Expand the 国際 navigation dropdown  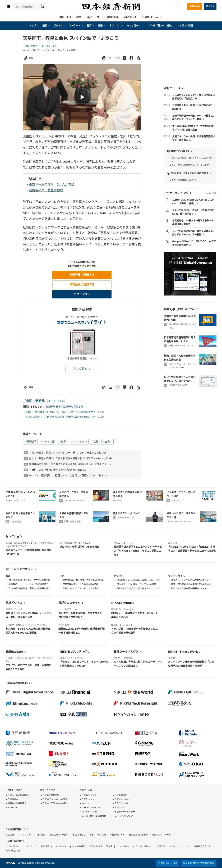pos(101,26)
